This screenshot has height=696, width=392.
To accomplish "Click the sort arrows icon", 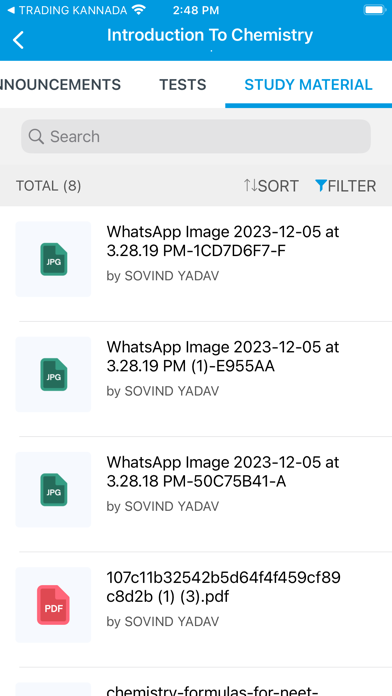I will [250, 185].
